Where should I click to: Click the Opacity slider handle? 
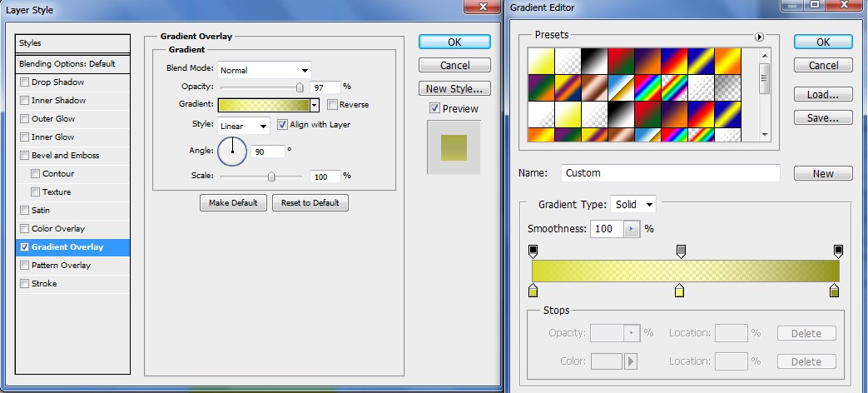coord(300,87)
